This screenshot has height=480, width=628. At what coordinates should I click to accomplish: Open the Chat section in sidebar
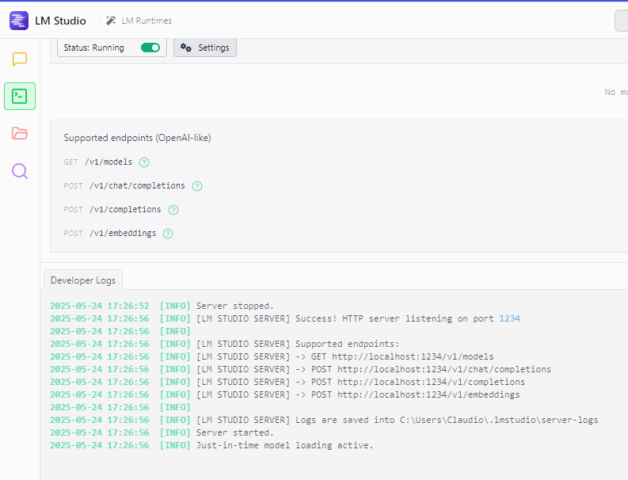pyautogui.click(x=20, y=59)
